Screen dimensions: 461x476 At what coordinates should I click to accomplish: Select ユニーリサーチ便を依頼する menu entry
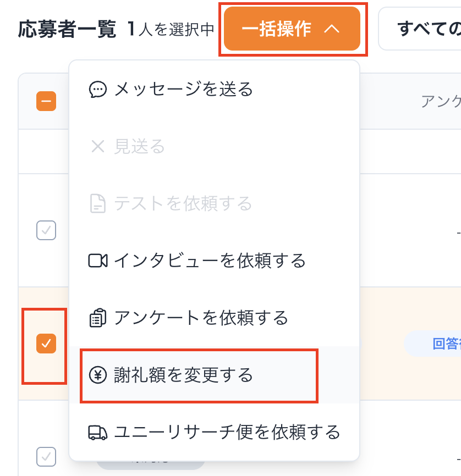tap(227, 433)
